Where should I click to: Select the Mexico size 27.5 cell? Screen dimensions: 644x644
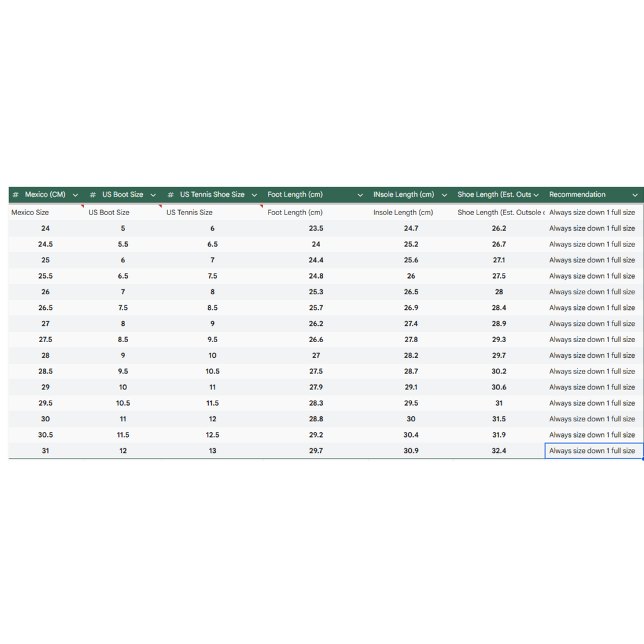click(47, 340)
